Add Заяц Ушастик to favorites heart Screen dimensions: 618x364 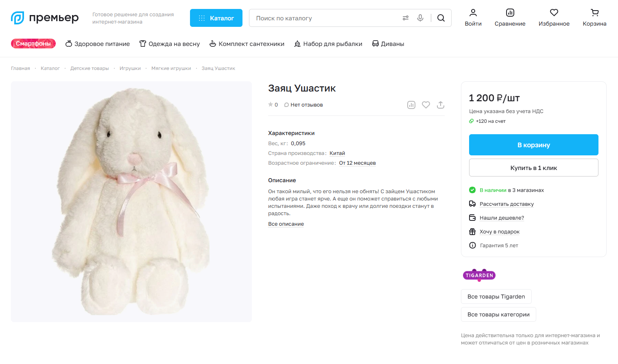click(x=426, y=105)
